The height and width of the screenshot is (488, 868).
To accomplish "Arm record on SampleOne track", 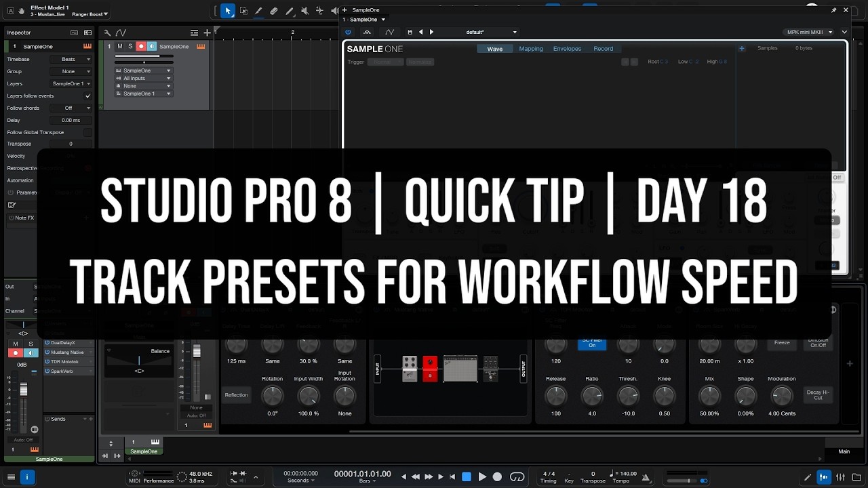I will tap(141, 46).
